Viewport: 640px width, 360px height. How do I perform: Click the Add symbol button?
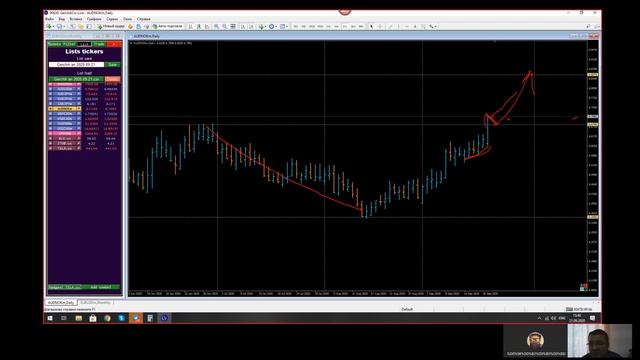tap(100, 287)
